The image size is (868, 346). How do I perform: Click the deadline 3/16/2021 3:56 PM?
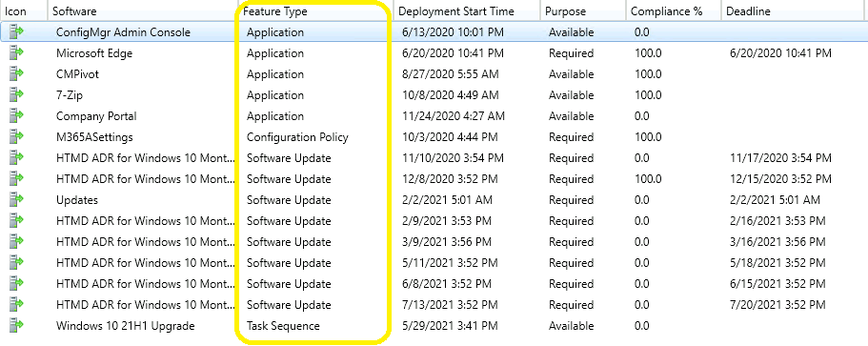click(x=777, y=242)
